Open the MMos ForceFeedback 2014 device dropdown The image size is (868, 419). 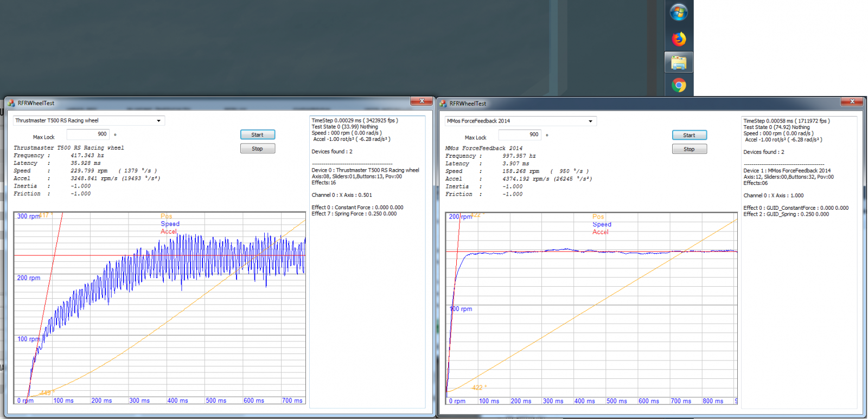[x=521, y=121]
